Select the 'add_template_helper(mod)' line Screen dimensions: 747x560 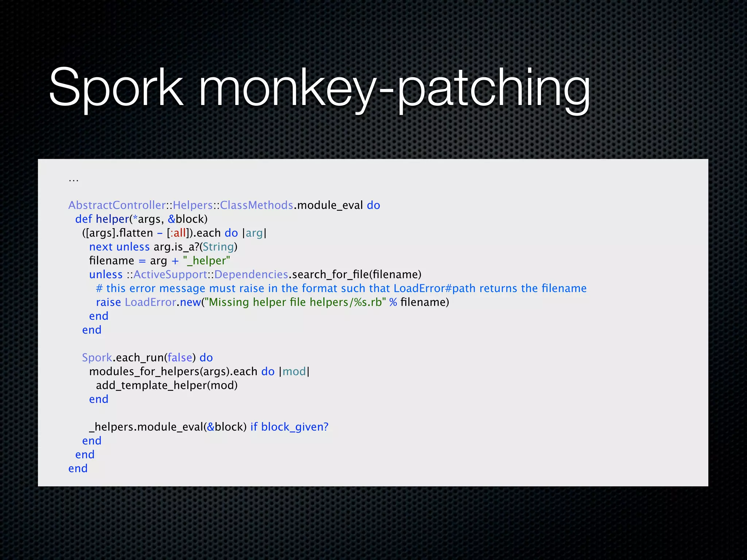[167, 385]
